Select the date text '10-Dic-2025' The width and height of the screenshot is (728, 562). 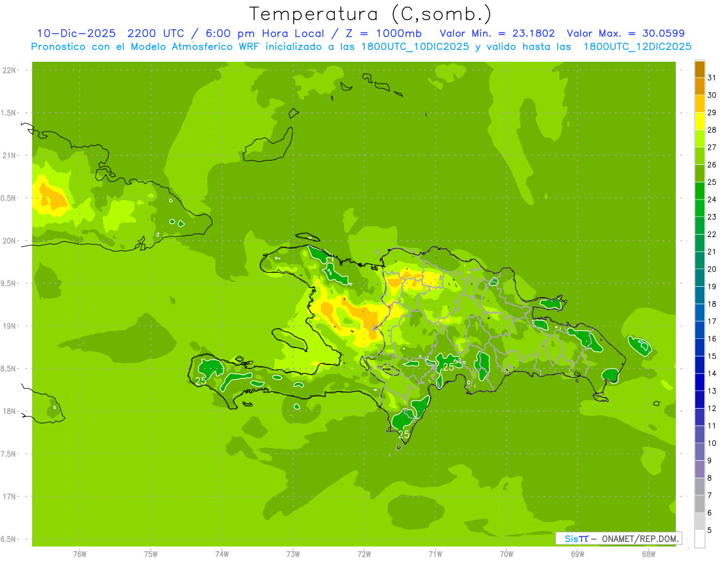(76, 33)
